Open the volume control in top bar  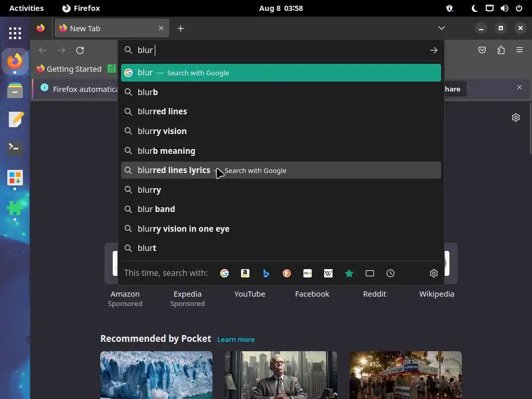[504, 8]
